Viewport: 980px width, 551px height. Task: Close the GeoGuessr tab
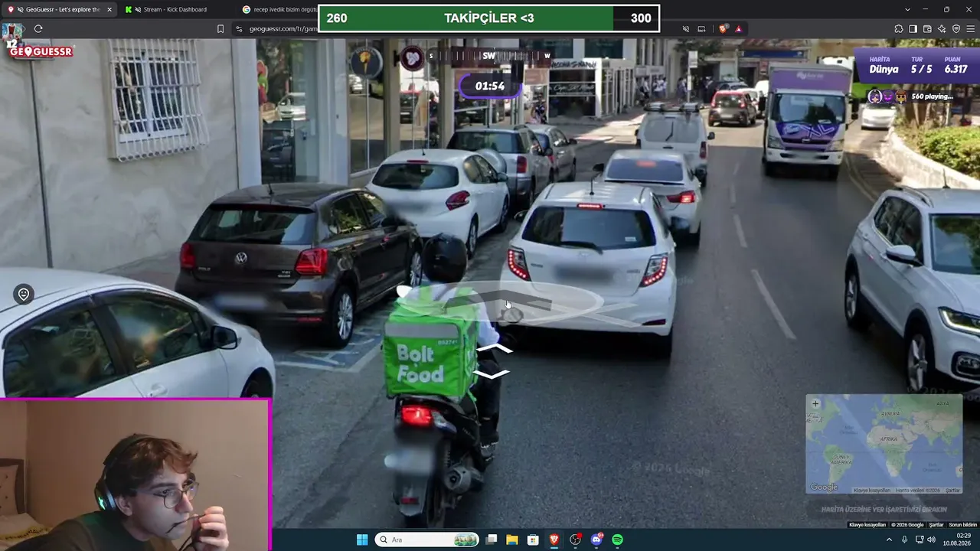tap(109, 9)
